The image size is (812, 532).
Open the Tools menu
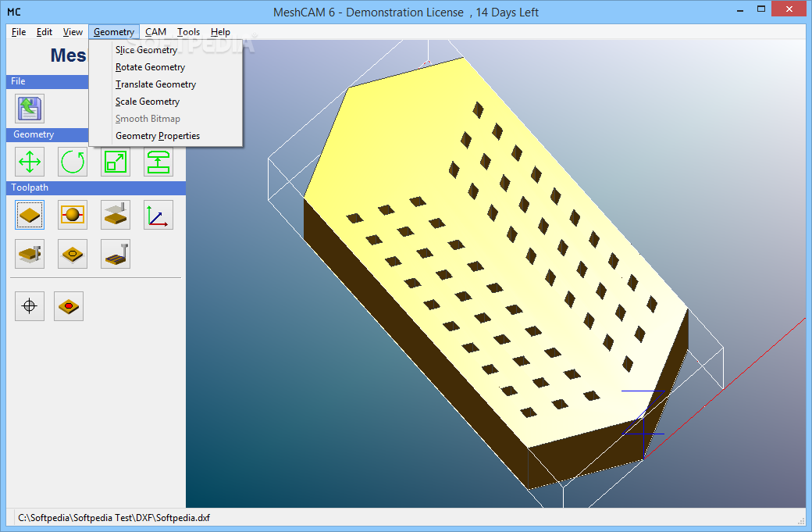(188, 32)
